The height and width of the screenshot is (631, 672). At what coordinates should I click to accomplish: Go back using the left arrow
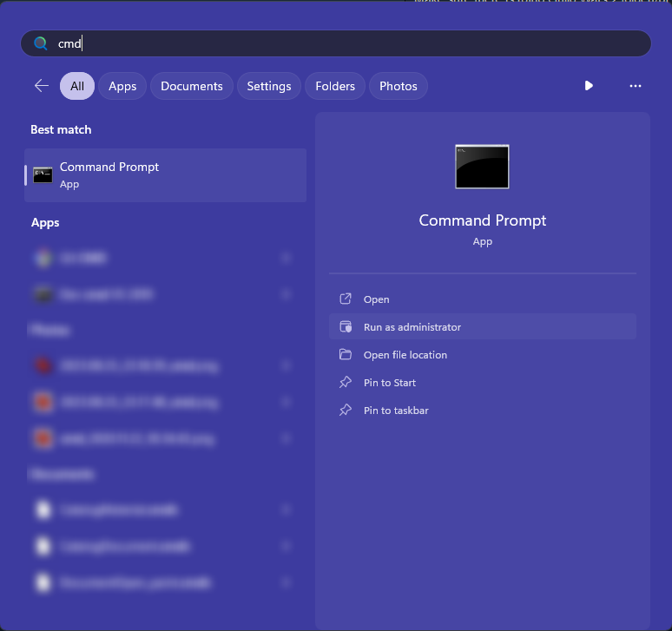click(42, 86)
